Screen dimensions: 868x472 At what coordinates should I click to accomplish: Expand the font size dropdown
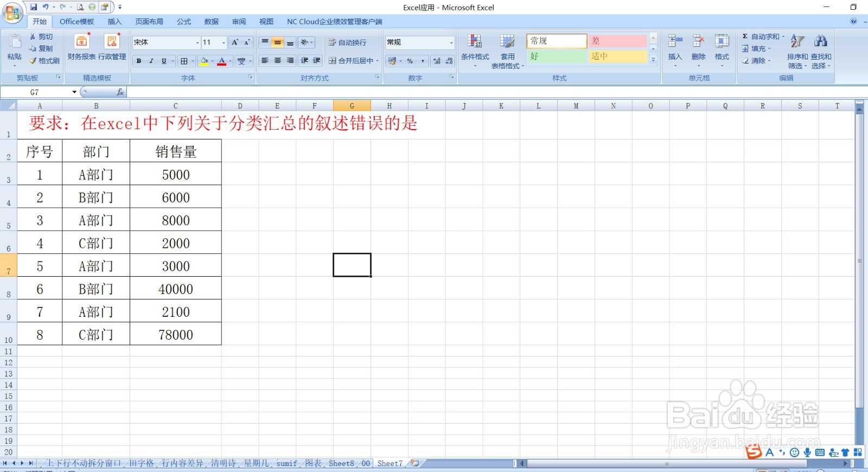(x=224, y=42)
